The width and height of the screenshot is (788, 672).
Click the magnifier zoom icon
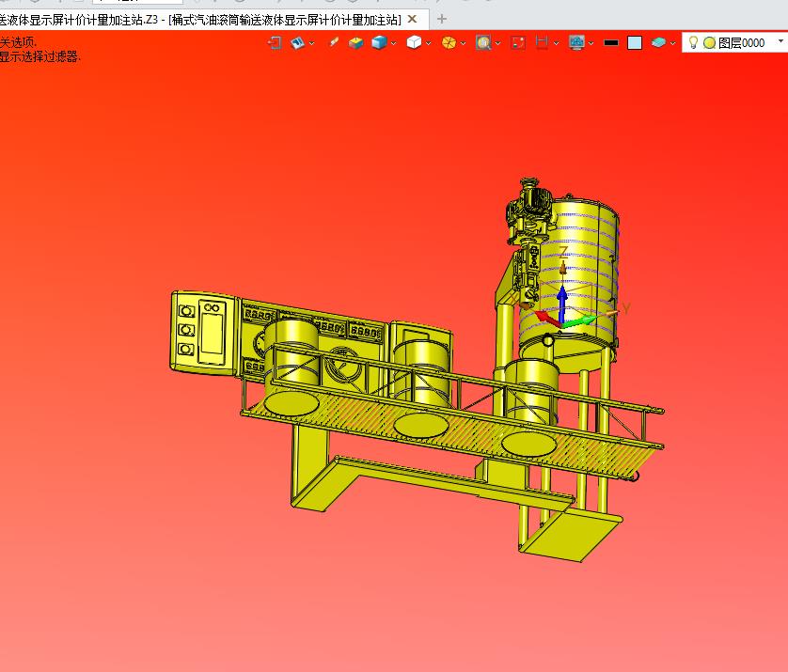pos(483,42)
